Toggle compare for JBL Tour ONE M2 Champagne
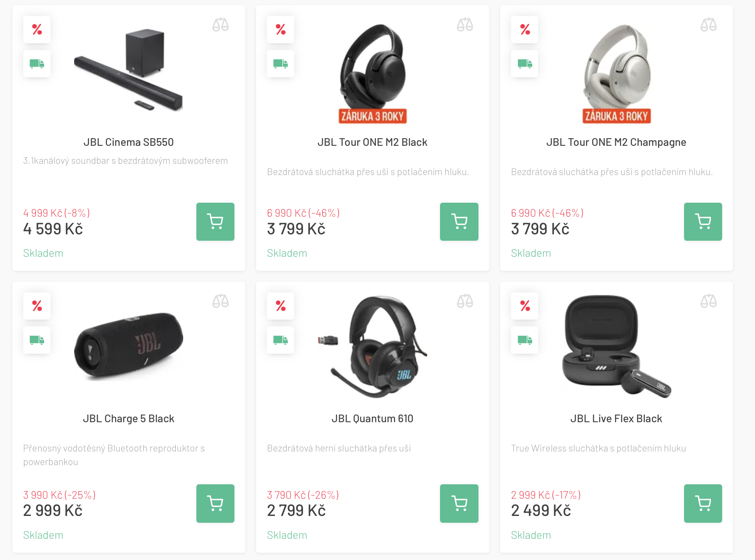The image size is (755, 560). [709, 25]
